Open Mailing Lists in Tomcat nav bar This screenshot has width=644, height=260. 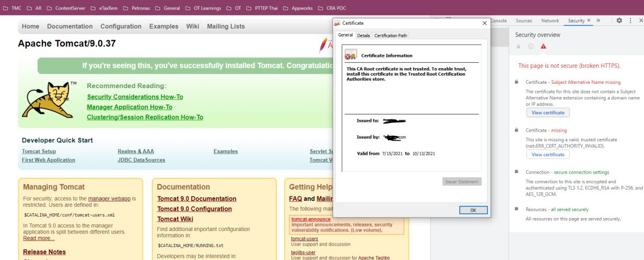point(226,26)
